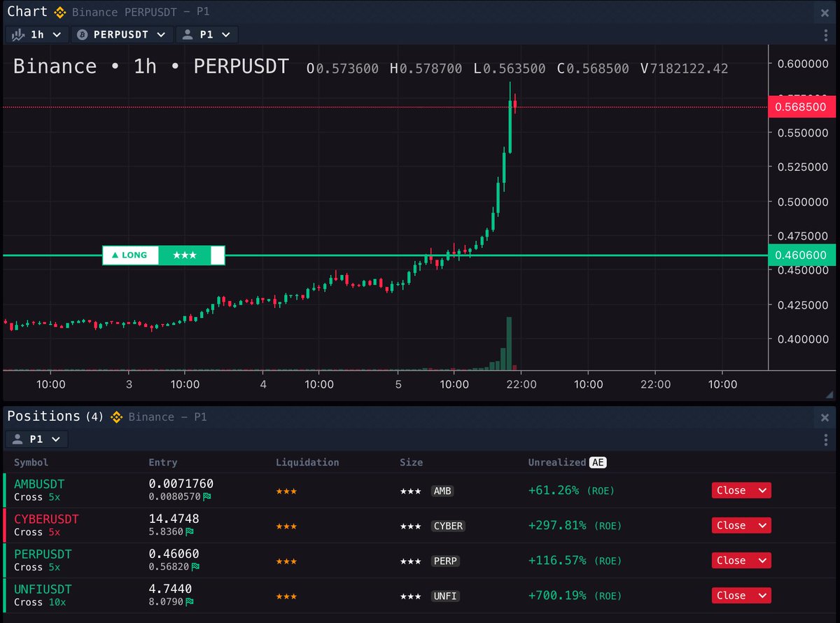Click CYBERUSDT entry price 14.4748
The image size is (840, 623).
point(174,519)
